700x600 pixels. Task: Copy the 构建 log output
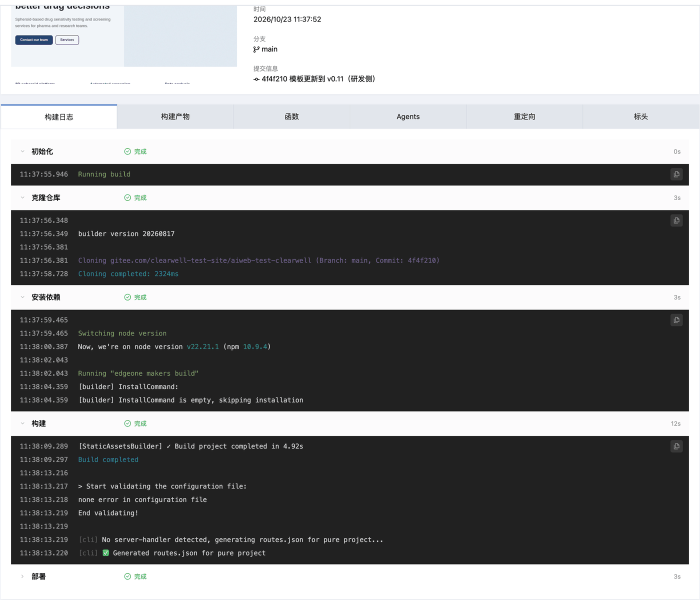(x=676, y=446)
